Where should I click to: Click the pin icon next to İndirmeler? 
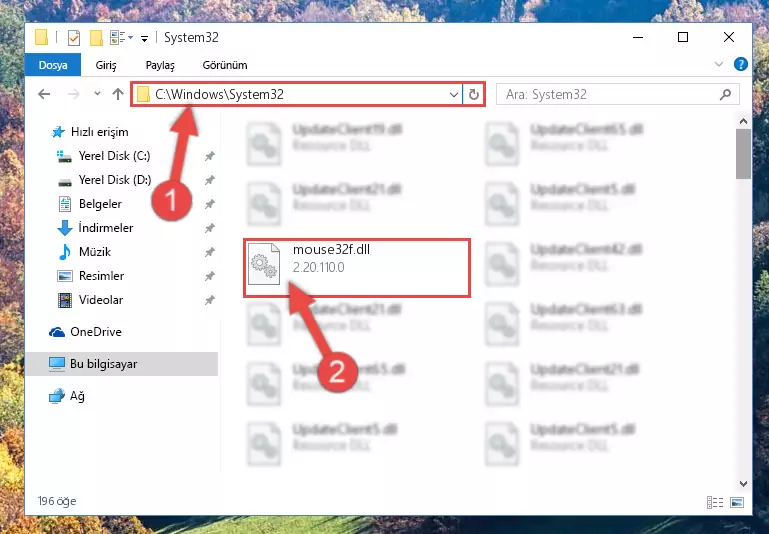209,228
